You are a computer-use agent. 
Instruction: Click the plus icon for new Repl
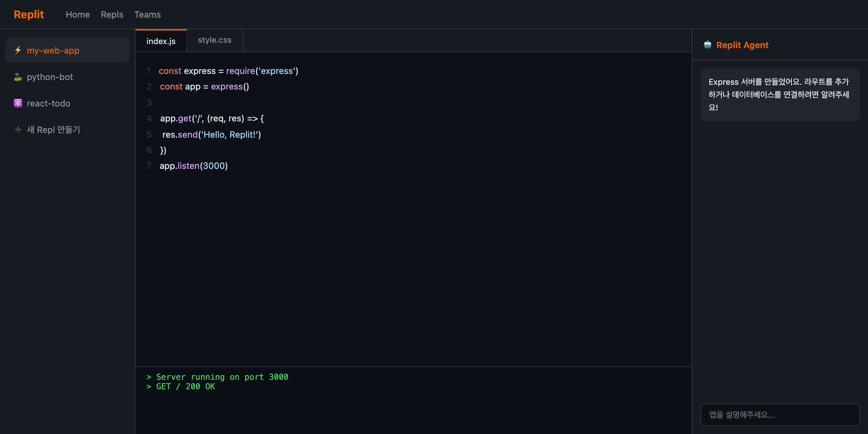pos(18,130)
